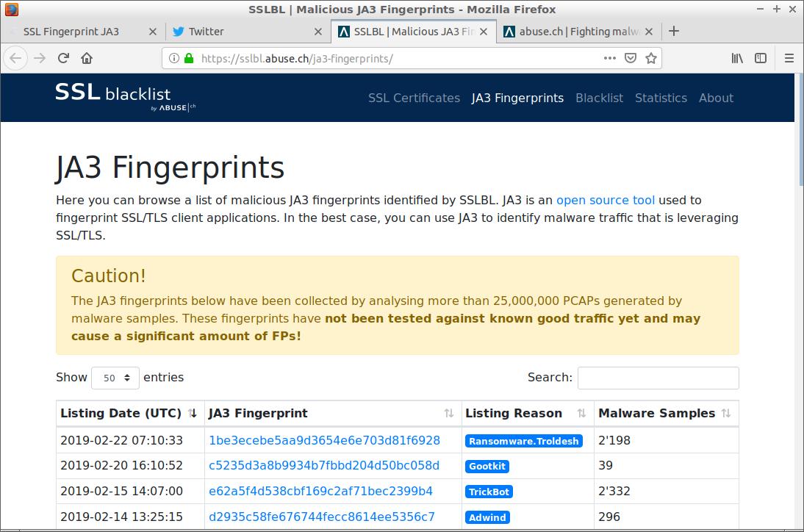The width and height of the screenshot is (804, 532).
Task: Click the Search input field
Action: point(658,378)
